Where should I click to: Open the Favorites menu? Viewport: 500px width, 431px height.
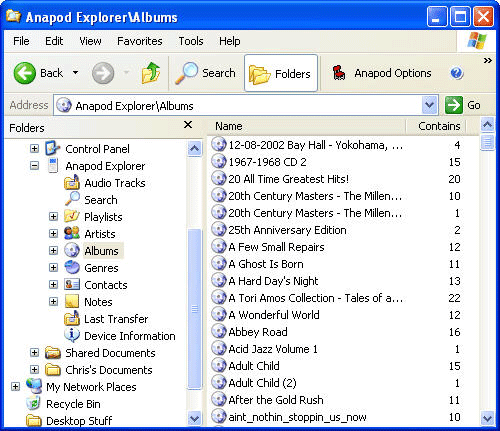(x=140, y=41)
